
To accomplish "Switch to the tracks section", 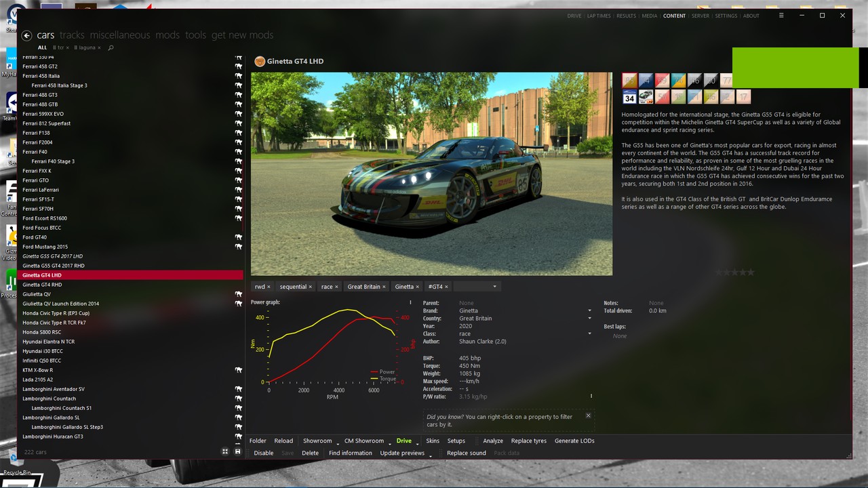I will [x=72, y=35].
